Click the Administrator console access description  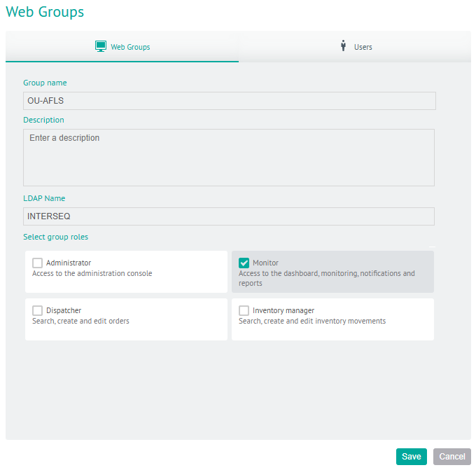pyautogui.click(x=92, y=273)
